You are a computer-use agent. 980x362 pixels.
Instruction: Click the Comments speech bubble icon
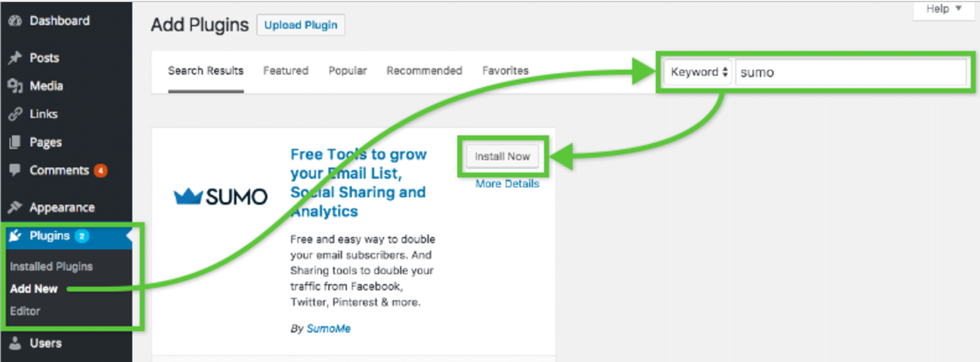pos(15,171)
